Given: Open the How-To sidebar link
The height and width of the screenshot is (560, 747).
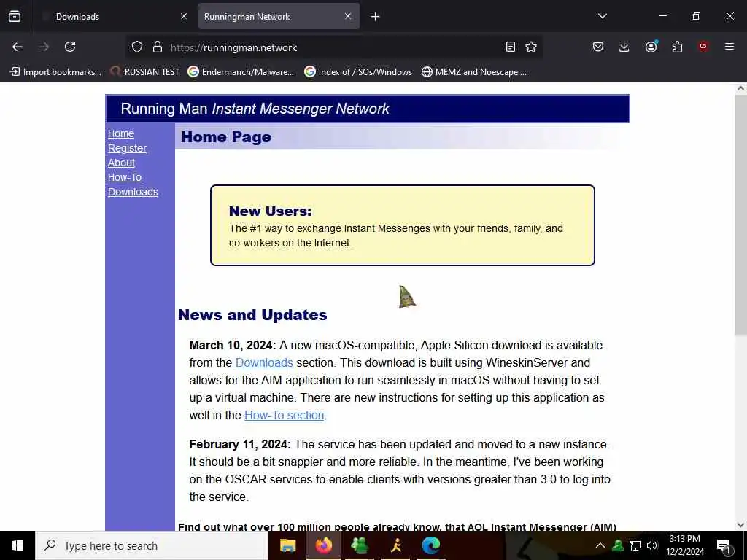Looking at the screenshot, I should coord(124,177).
